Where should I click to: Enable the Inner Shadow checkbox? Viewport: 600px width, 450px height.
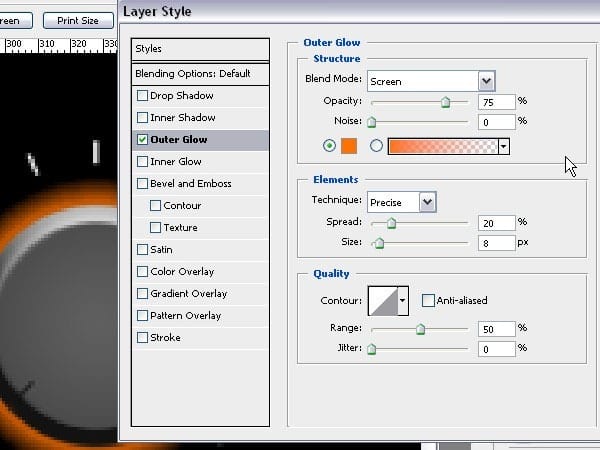click(142, 117)
